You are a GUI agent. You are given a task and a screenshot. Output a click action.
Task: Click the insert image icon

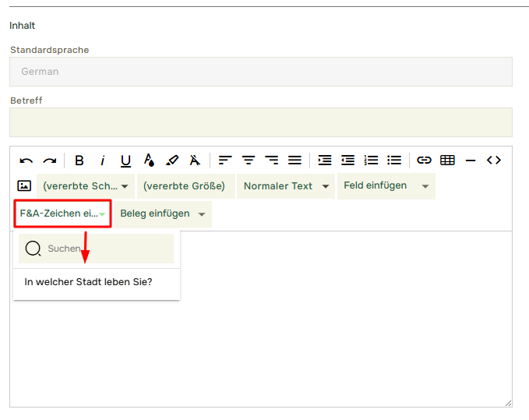point(24,186)
